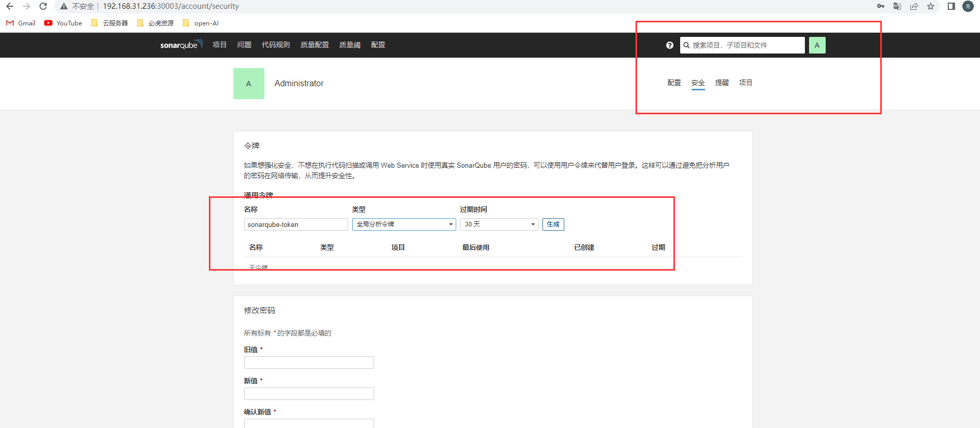Click the large Administrator avatar
980x428 pixels.
coord(249,84)
